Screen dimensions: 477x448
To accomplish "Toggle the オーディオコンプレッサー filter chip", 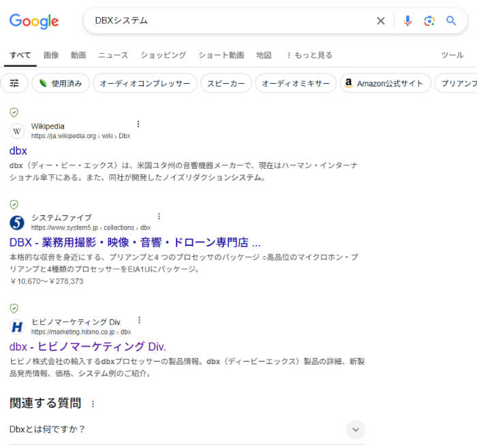I will click(145, 83).
